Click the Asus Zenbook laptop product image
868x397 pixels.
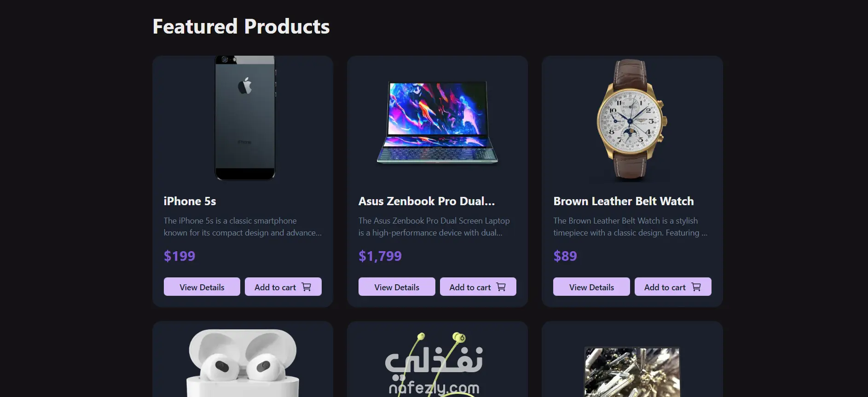pyautogui.click(x=437, y=123)
